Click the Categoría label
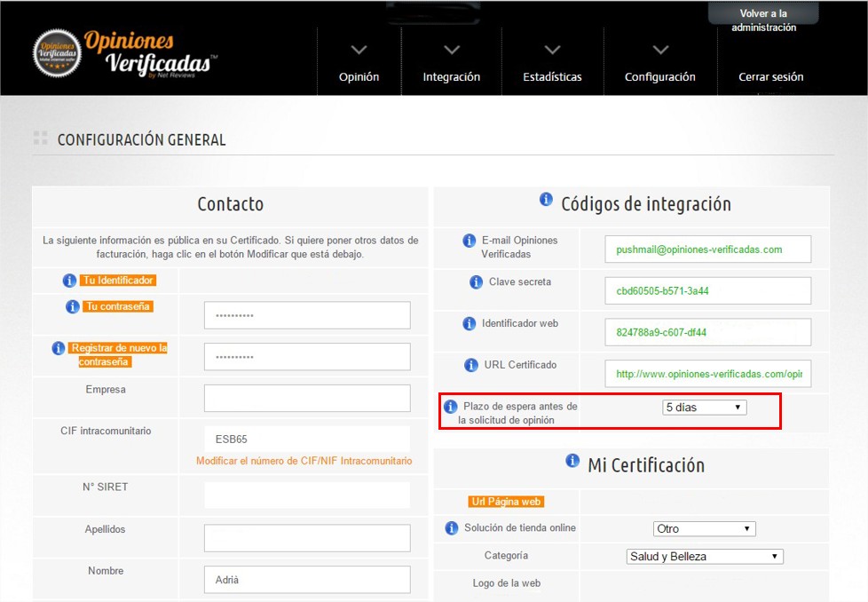This screenshot has width=868, height=602. coord(506,555)
